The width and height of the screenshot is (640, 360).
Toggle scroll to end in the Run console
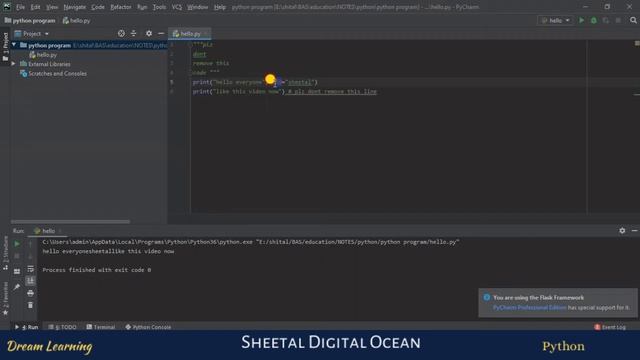30,281
